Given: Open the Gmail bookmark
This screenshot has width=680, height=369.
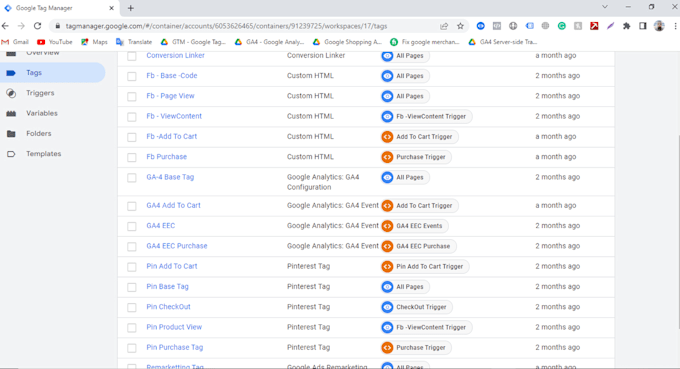Looking at the screenshot, I should [x=15, y=42].
